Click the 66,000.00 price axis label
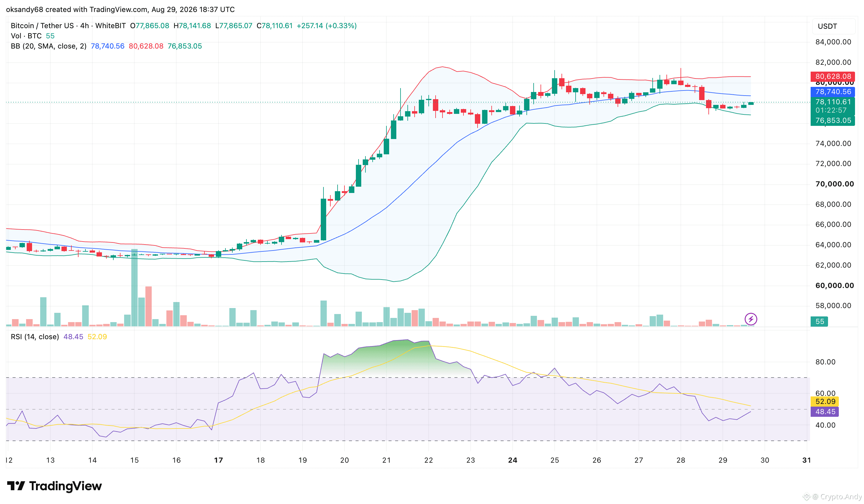864x504 pixels. point(833,225)
